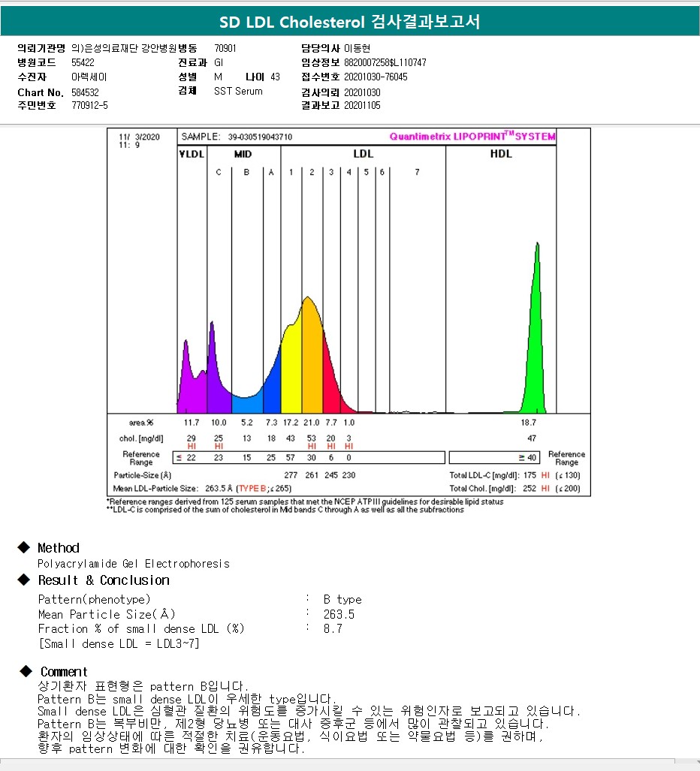The height and width of the screenshot is (771, 700).
Task: Click the HDL column header
Action: pos(501,154)
